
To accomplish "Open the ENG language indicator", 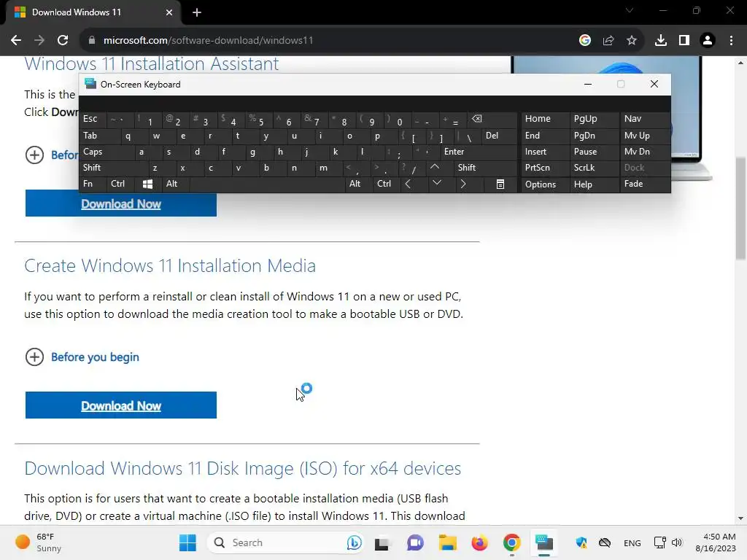I will click(x=632, y=542).
